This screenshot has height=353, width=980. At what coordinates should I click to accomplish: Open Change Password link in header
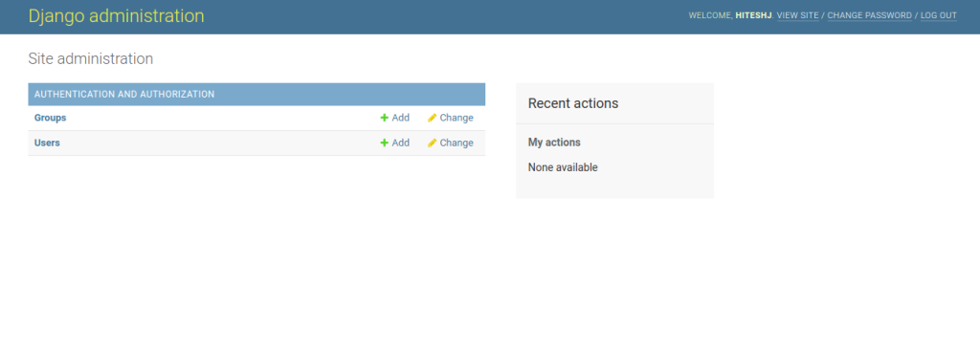coord(869,15)
